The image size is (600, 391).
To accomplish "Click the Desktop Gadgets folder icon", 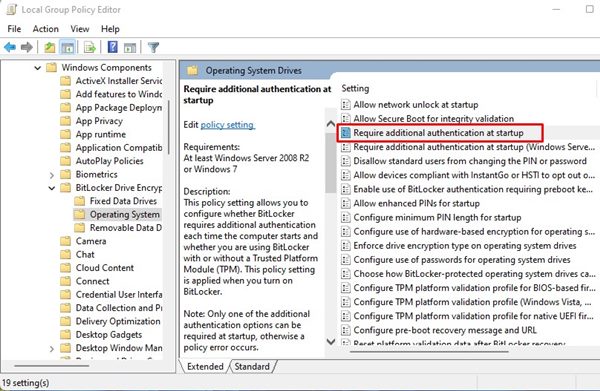I will point(66,335).
